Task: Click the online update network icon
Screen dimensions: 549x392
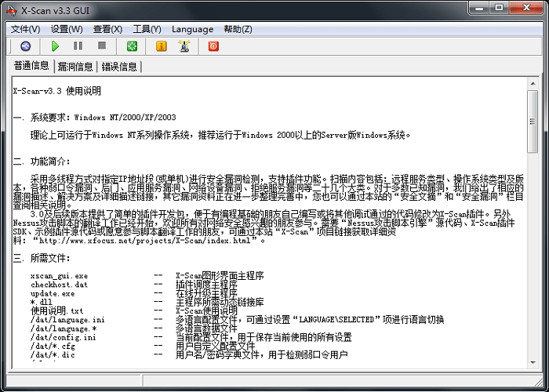Action: 184,47
